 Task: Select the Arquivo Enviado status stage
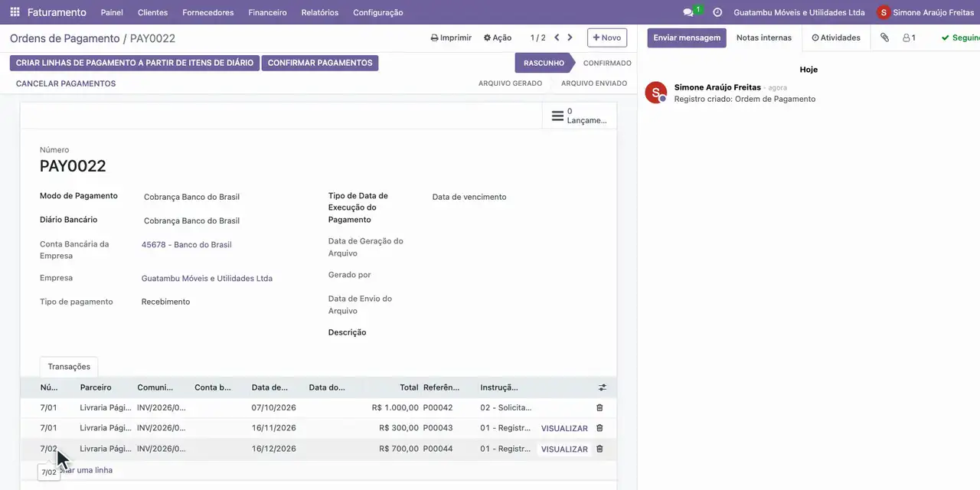point(594,83)
